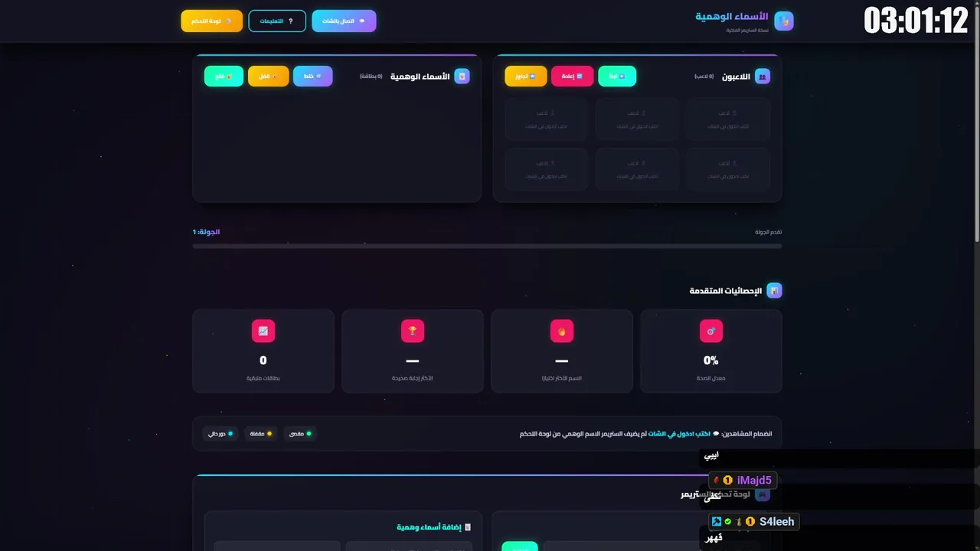
Task: Click the (0 لاعب) player count text
Action: (704, 77)
